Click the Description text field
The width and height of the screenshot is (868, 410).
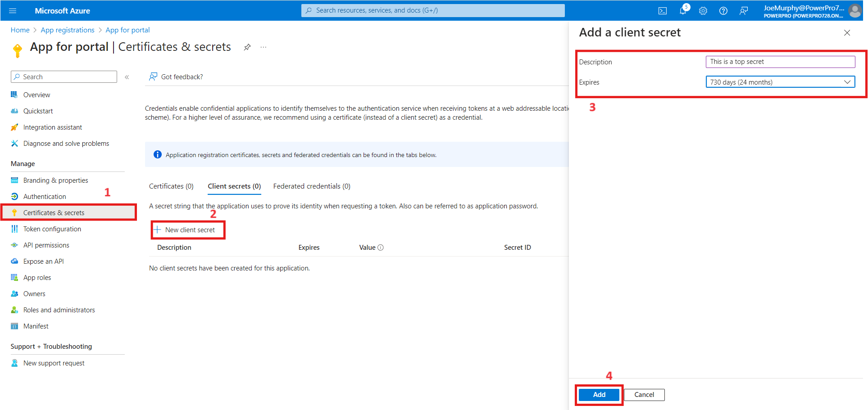(780, 62)
